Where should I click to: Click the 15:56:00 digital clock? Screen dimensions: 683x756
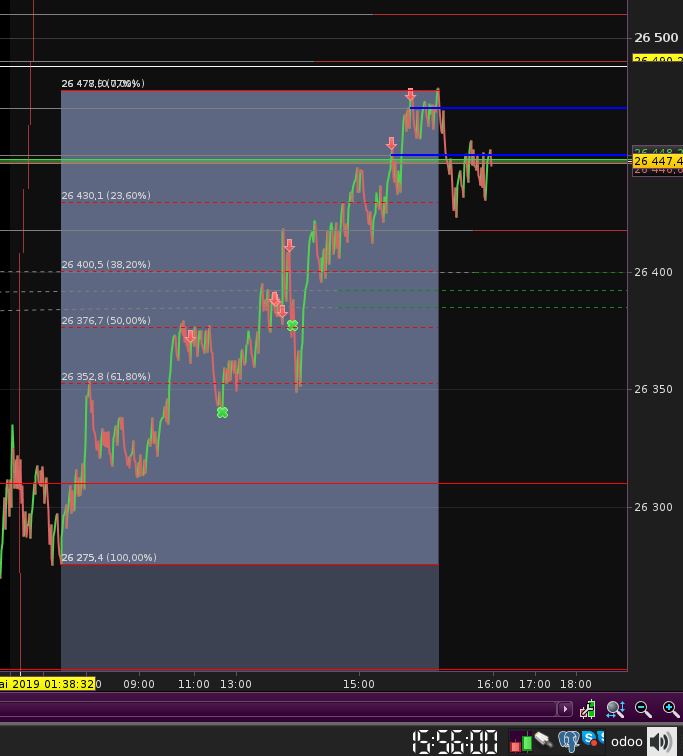[x=455, y=742]
